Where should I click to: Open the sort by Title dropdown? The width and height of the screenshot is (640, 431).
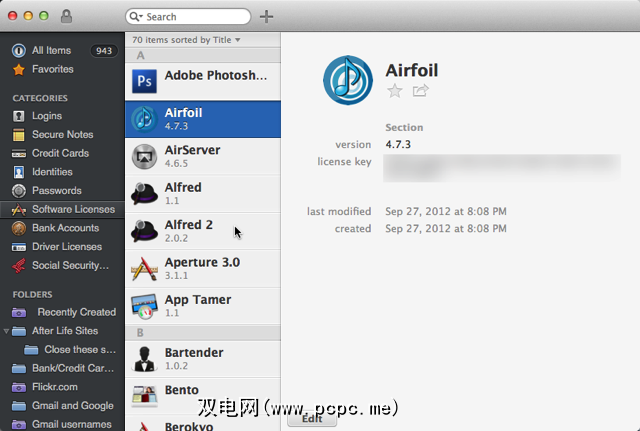(x=186, y=40)
